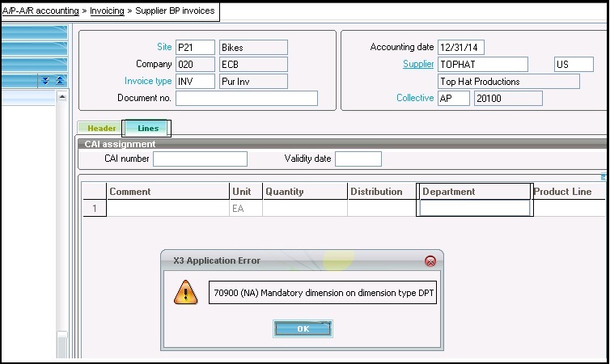Click the Quantity column header
The image size is (610, 364).
pyautogui.click(x=305, y=192)
